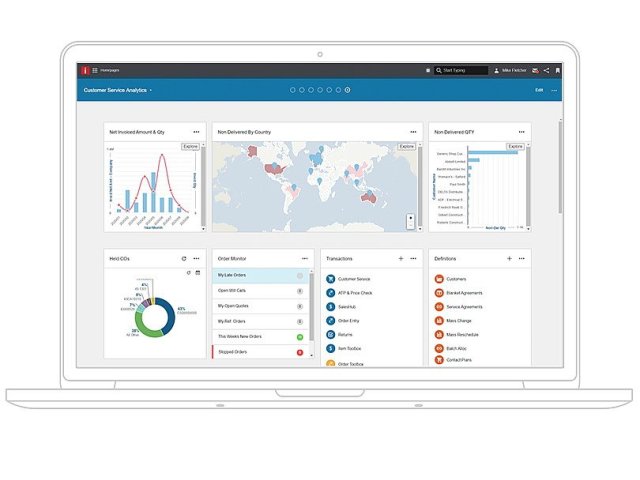This screenshot has width=640, height=480.
Task: Open the Customer Service transaction icon
Action: [330, 279]
